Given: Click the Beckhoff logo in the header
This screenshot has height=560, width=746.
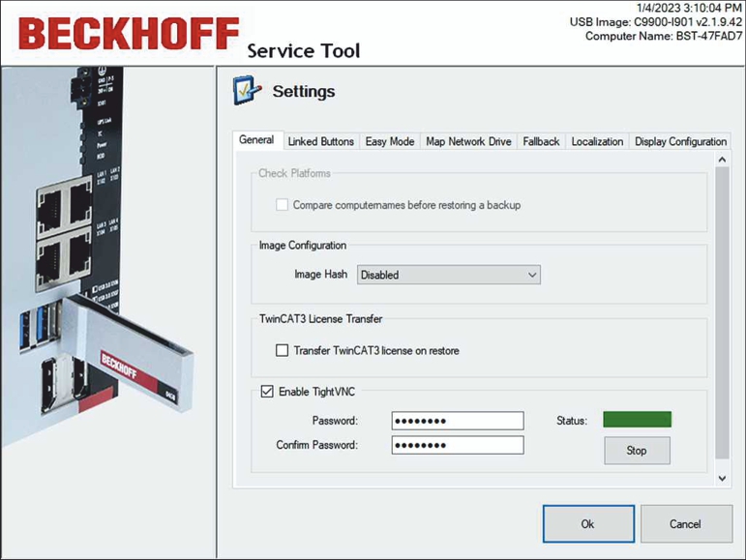Looking at the screenshot, I should (129, 33).
